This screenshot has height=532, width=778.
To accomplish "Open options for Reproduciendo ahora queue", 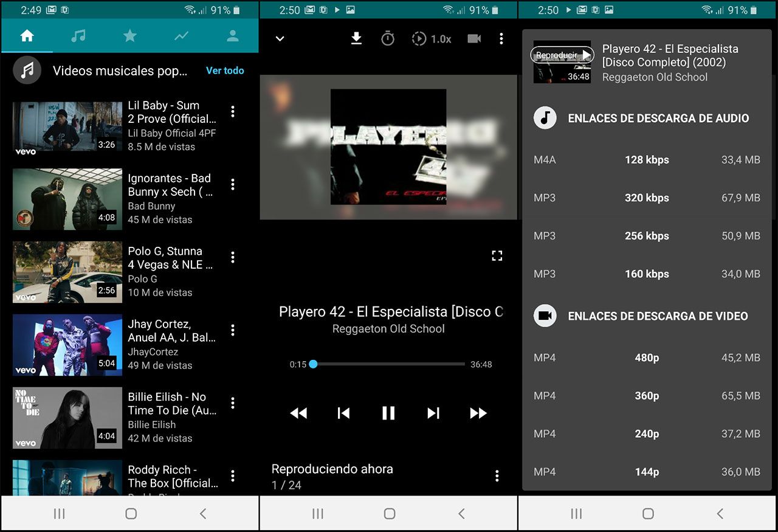I will pos(497,475).
